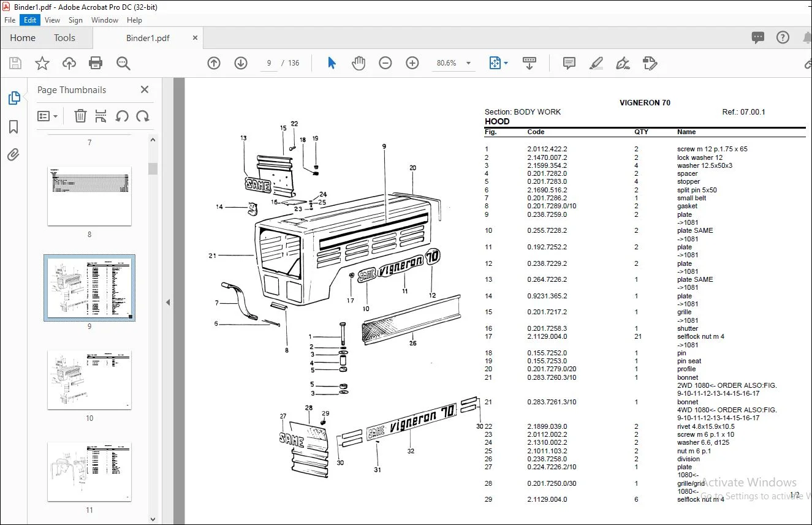Viewport: 812px width, 525px height.
Task: Print the document using the printer icon
Action: (x=96, y=63)
